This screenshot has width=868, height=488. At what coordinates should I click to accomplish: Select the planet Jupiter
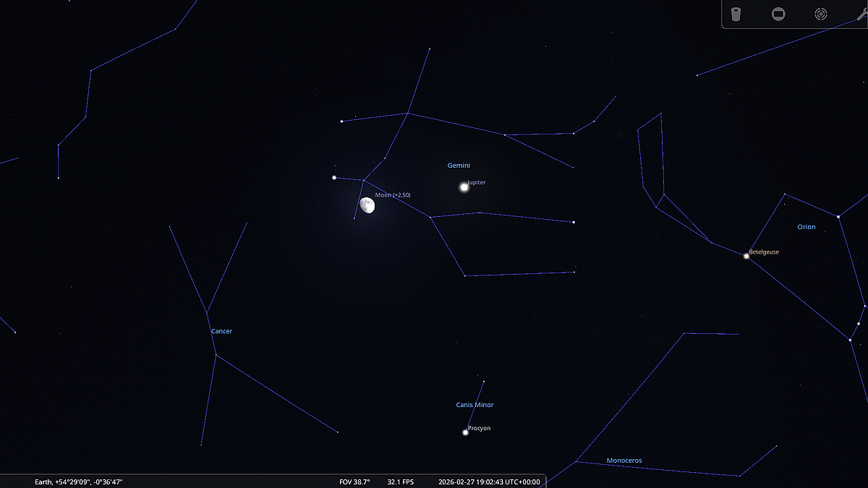(464, 187)
